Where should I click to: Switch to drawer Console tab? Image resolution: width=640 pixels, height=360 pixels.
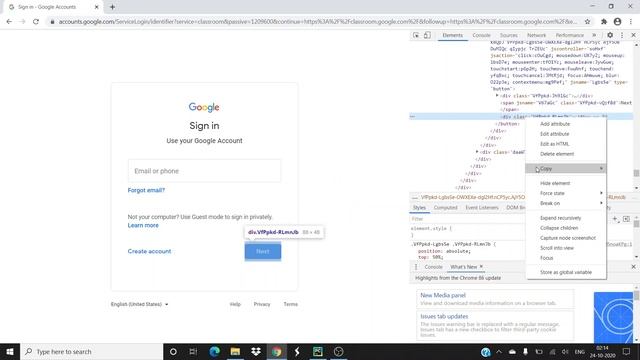tap(433, 267)
